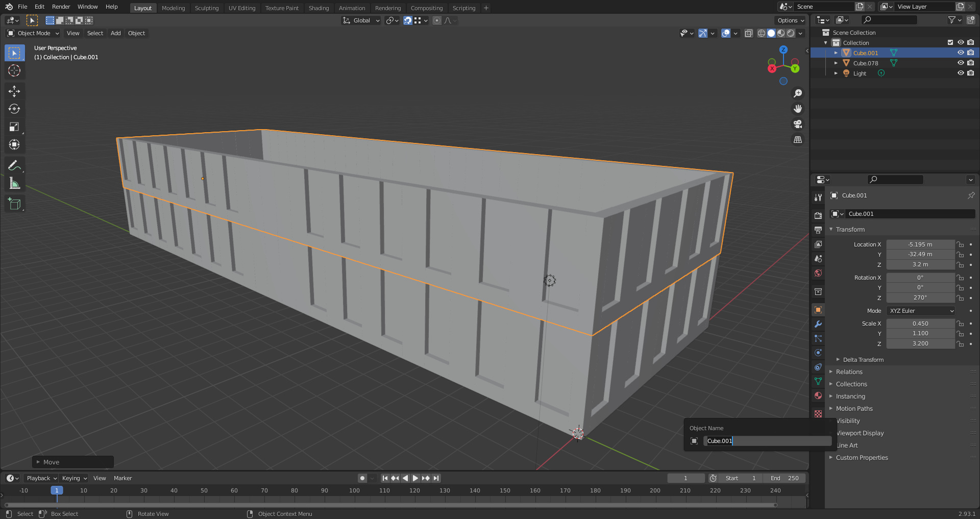Click the Object Name text field

pyautogui.click(x=767, y=441)
